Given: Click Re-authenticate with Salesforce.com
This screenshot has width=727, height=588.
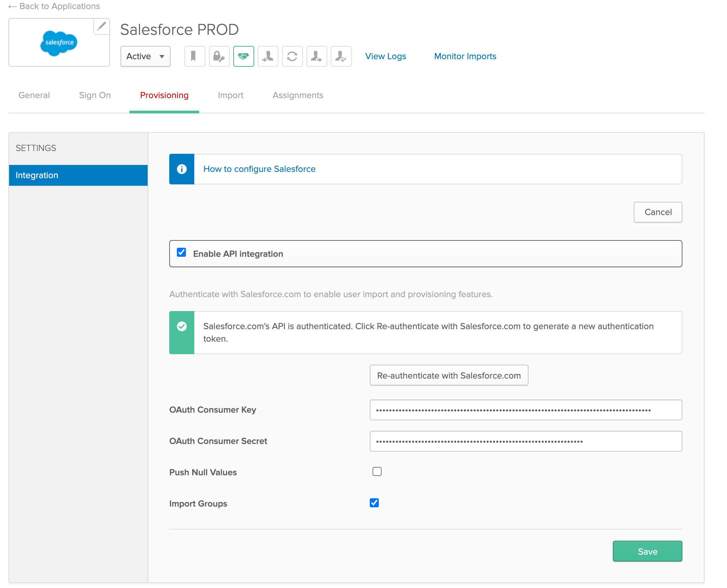Looking at the screenshot, I should pyautogui.click(x=449, y=375).
